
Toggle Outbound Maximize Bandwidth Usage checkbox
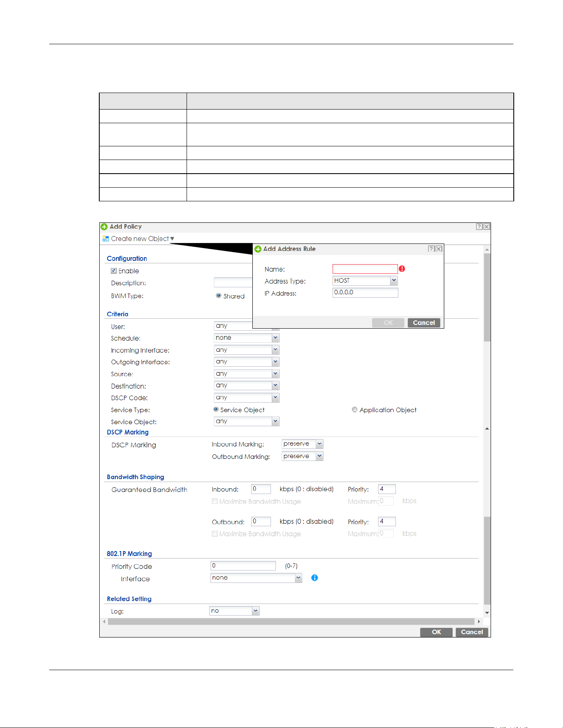click(215, 534)
